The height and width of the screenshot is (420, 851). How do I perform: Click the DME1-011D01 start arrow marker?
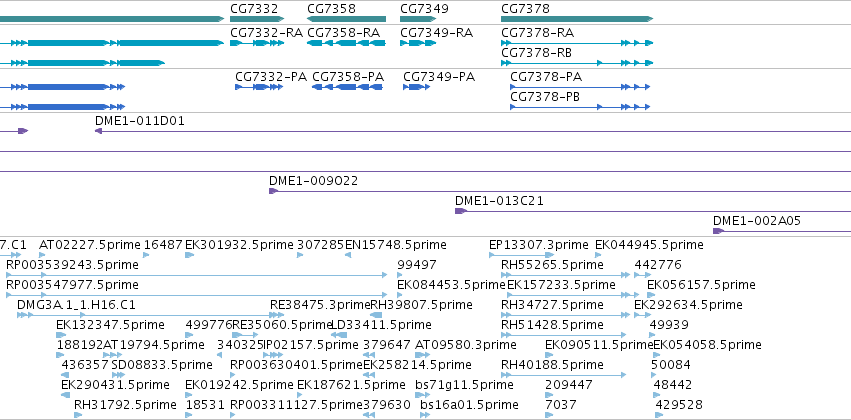98,131
